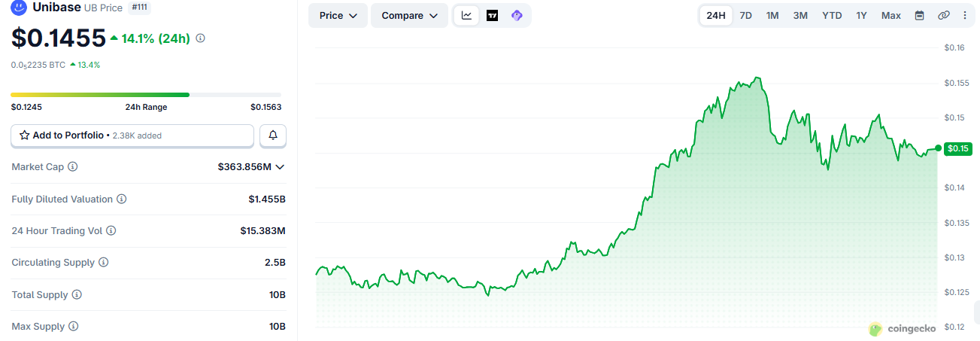
Task: Select the 1Y time range tab
Action: (861, 15)
